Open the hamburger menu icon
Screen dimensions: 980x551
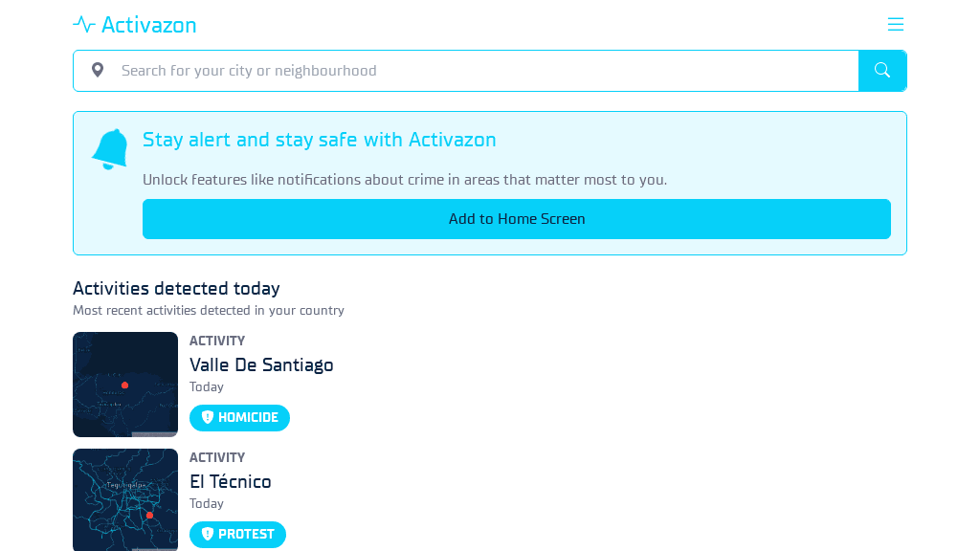click(x=895, y=24)
